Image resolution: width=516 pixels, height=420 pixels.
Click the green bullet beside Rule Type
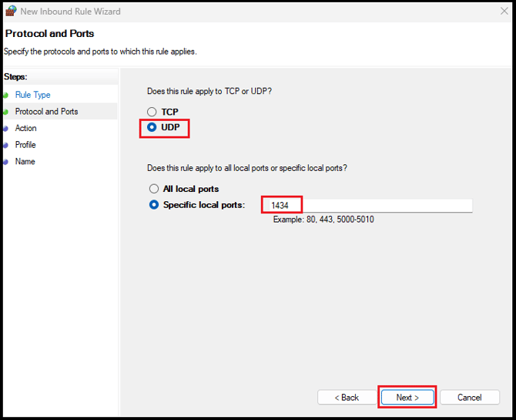[x=6, y=95]
